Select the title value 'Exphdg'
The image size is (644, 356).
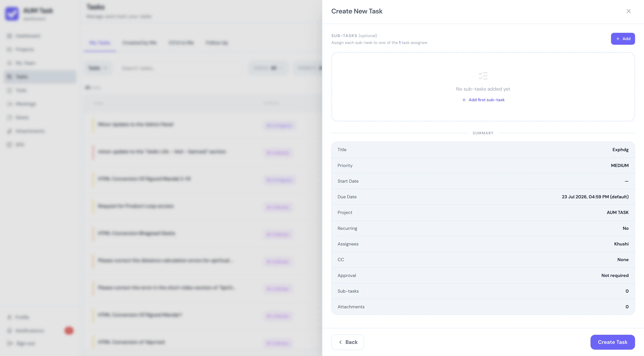(x=620, y=150)
